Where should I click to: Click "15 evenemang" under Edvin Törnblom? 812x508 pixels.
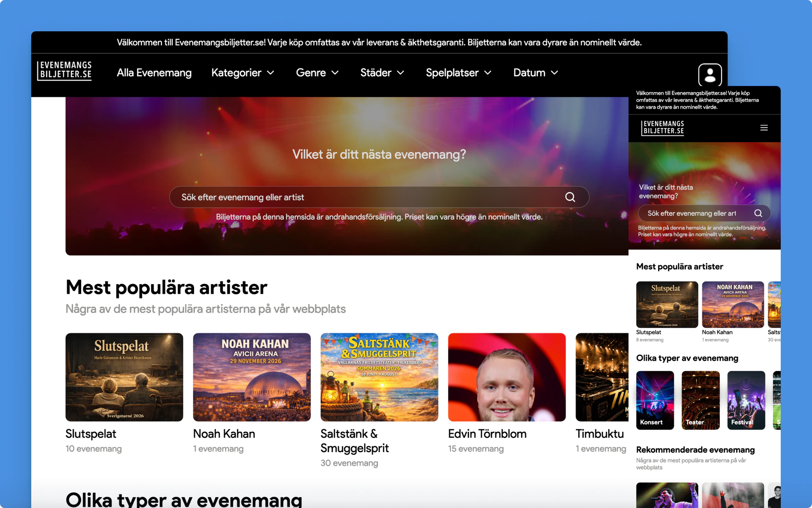(476, 449)
